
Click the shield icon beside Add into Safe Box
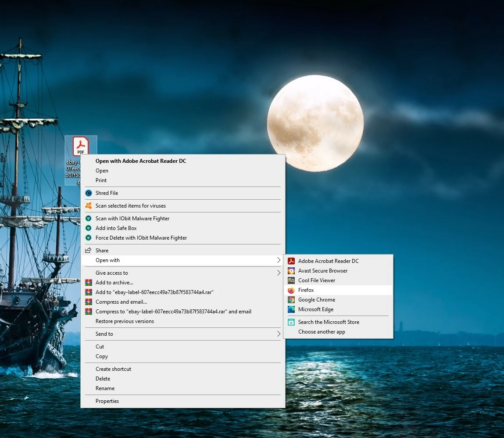pos(89,228)
